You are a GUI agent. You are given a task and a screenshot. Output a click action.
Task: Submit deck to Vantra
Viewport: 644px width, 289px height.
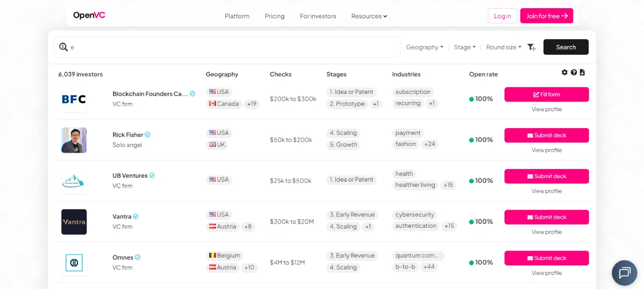pos(546,217)
